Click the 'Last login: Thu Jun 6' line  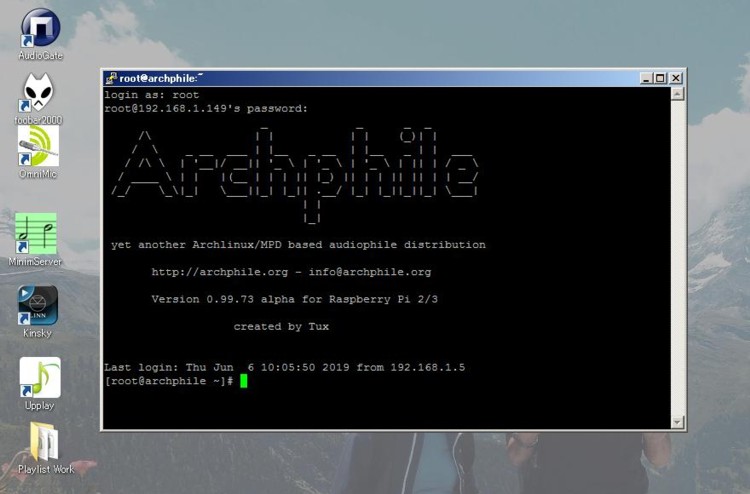pyautogui.click(x=285, y=368)
